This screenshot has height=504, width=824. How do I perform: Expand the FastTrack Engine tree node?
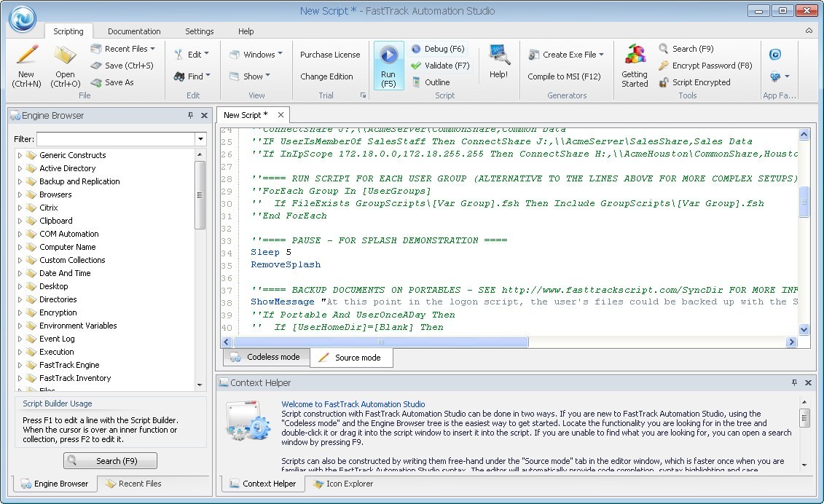[20, 366]
